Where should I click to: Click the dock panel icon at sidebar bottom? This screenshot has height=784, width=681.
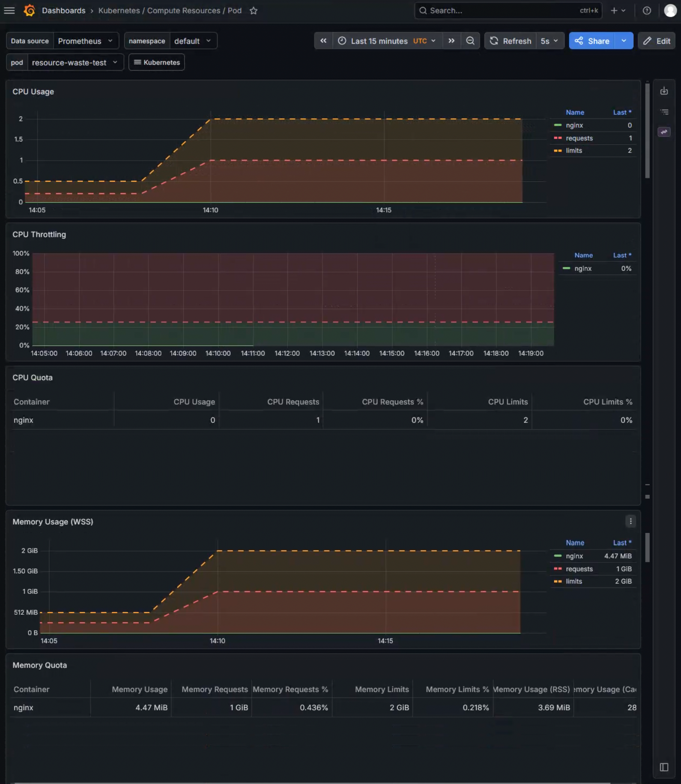click(x=664, y=767)
